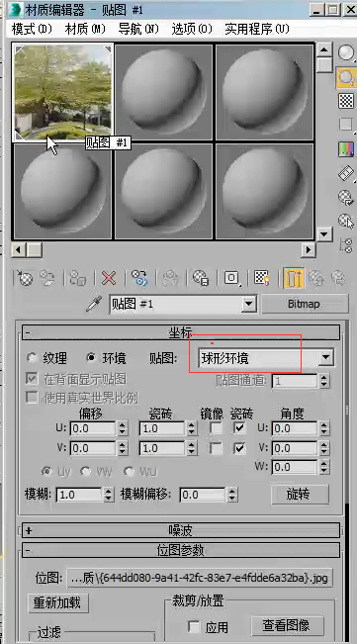Screen dimensions: 357x644
Task: Click the Make Material Copy icon
Action: 139,278
